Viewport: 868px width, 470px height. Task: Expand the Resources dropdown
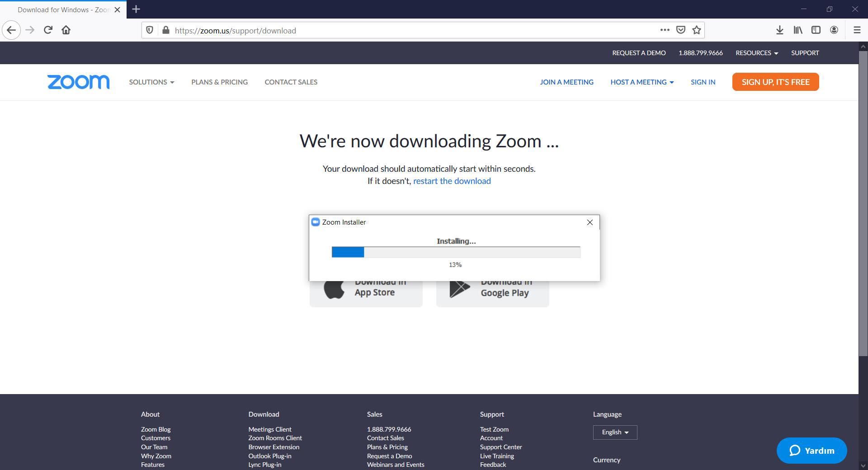(757, 53)
